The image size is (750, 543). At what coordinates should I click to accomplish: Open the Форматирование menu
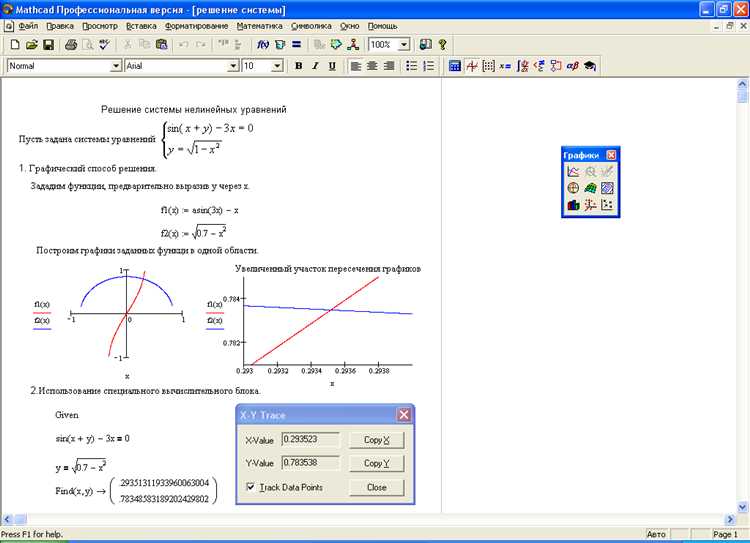[x=196, y=26]
